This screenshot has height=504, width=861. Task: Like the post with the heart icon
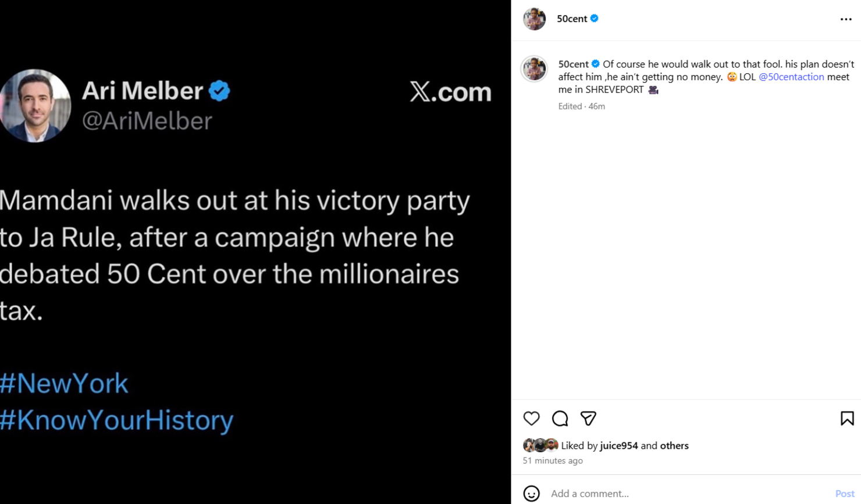click(531, 419)
